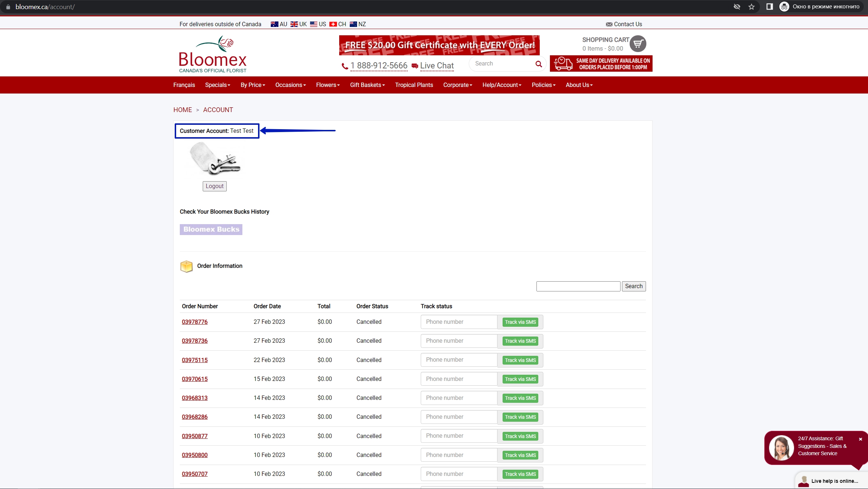Click the search magnifier icon in header
This screenshot has width=868, height=489.
[x=539, y=64]
